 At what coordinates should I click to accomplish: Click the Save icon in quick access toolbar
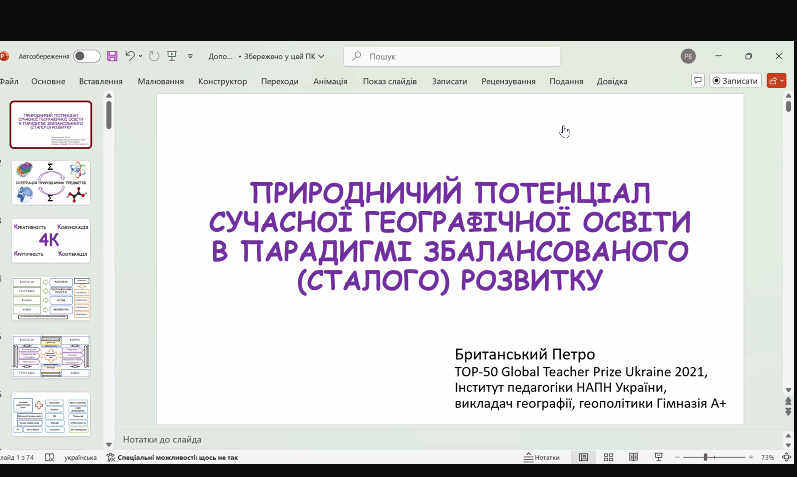coord(112,56)
